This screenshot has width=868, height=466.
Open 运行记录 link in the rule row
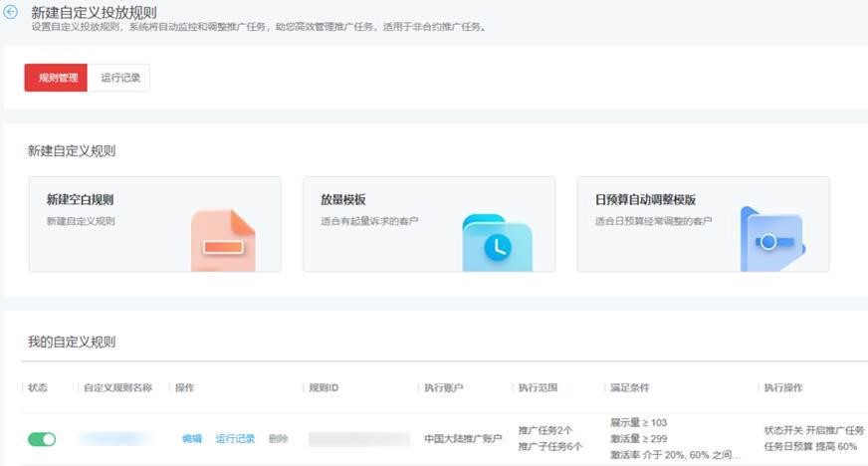(x=235, y=439)
